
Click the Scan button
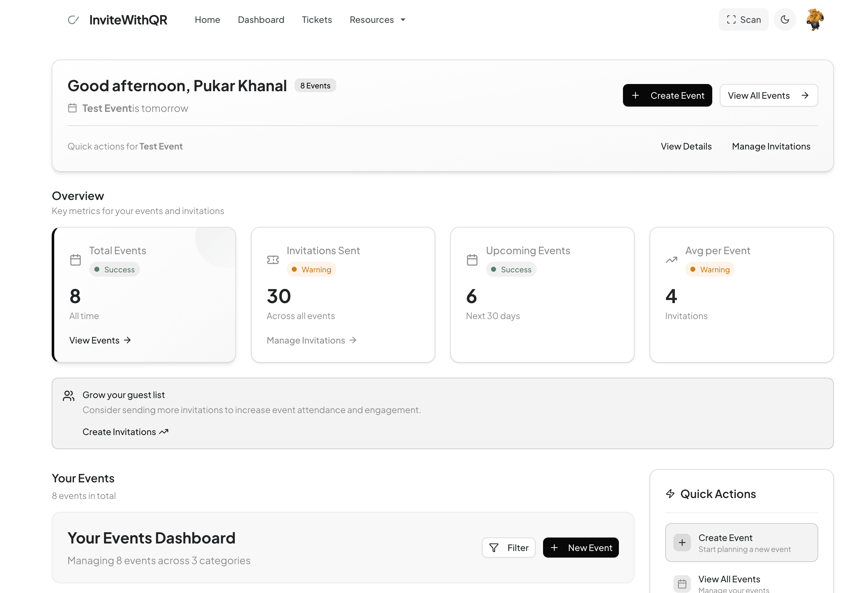tap(744, 19)
